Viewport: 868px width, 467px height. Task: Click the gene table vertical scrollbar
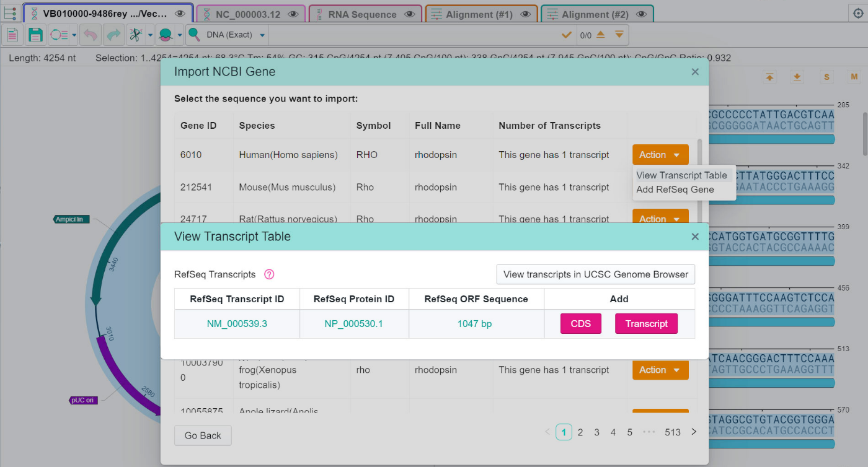click(x=700, y=180)
